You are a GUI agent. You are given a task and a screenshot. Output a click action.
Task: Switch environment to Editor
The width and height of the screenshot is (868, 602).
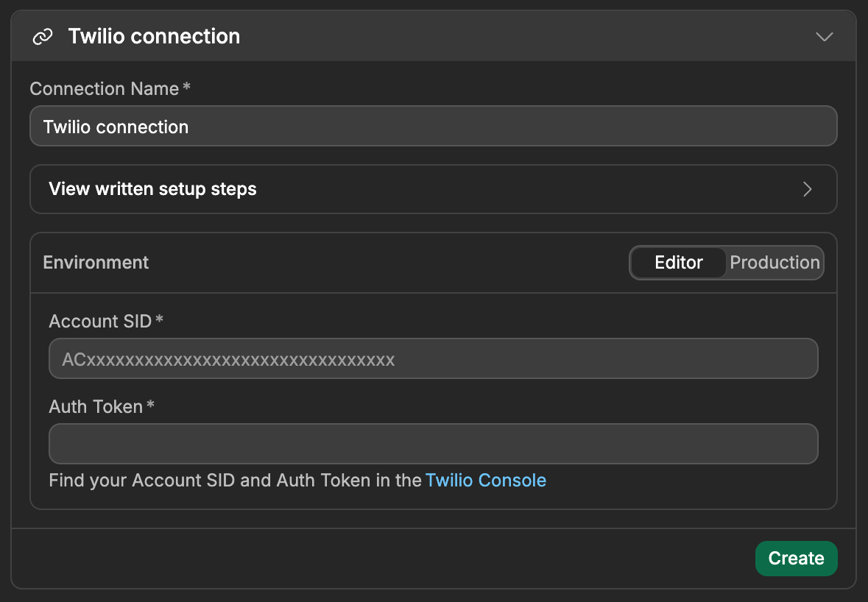point(679,262)
